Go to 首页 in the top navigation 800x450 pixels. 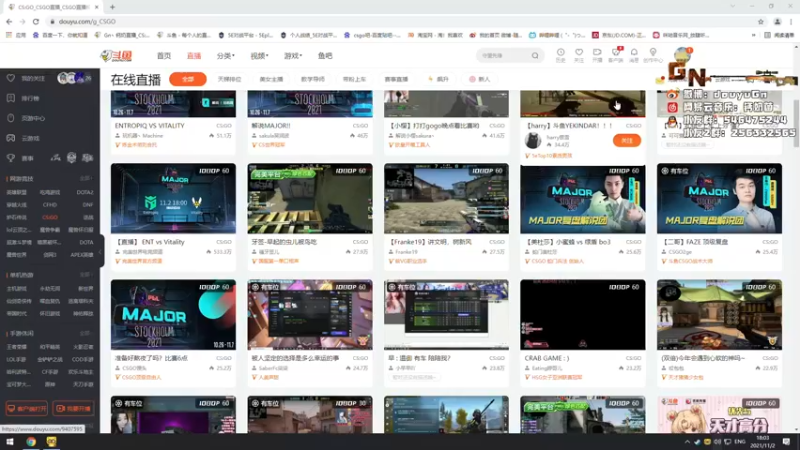click(x=164, y=56)
